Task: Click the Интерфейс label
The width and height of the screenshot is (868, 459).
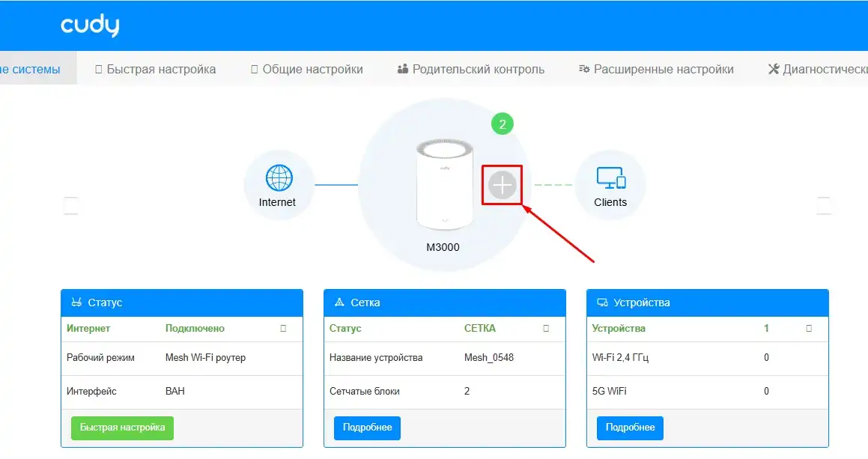Action: [x=91, y=392]
